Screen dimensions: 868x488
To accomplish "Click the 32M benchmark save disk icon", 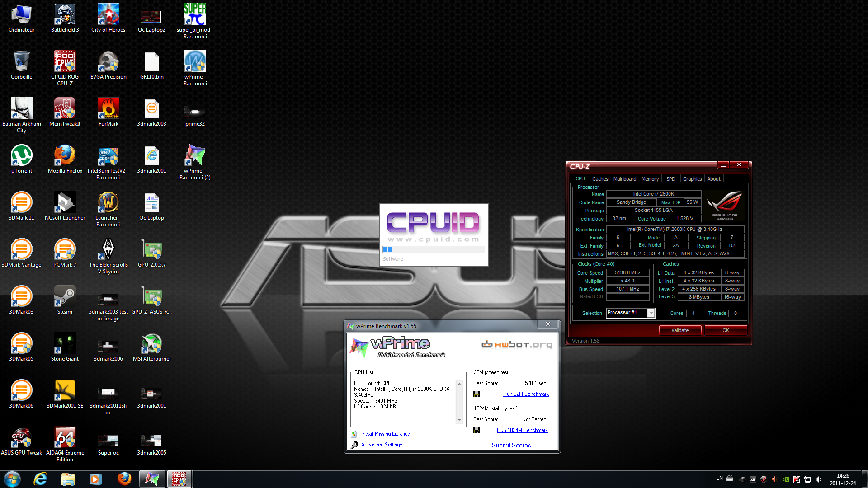I will [x=476, y=394].
